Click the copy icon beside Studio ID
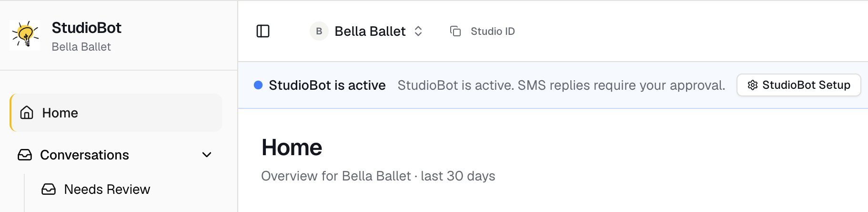 [455, 31]
